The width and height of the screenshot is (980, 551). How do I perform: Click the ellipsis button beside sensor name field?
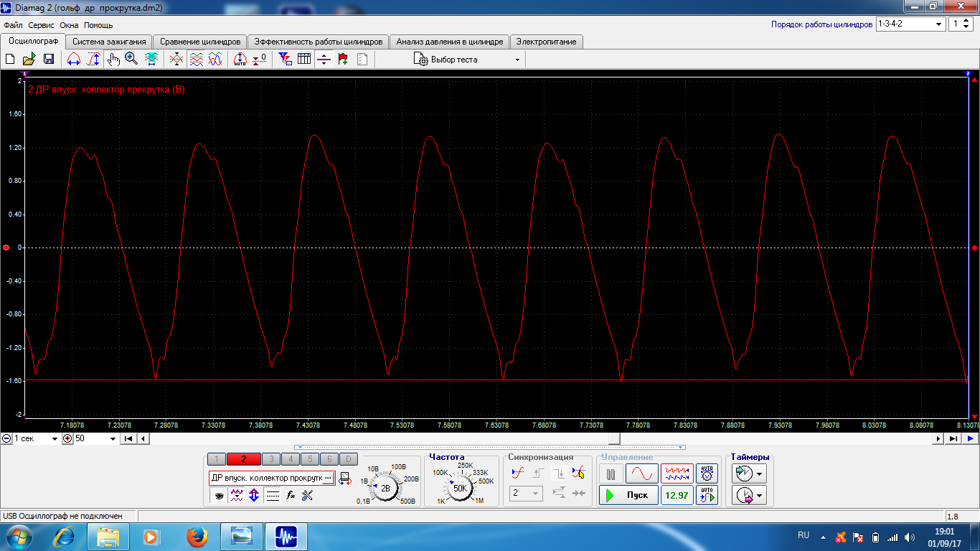point(328,478)
